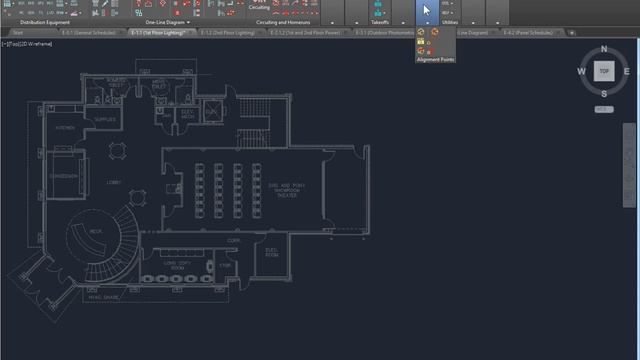Click the lower teal Takeoffs icon
This screenshot has width=640, height=360.
pyautogui.click(x=378, y=13)
